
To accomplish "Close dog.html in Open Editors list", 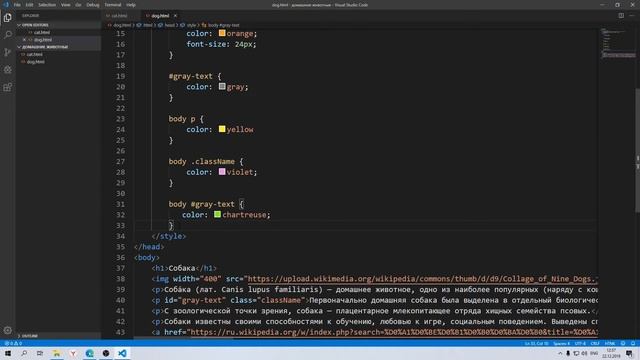I will point(24,40).
